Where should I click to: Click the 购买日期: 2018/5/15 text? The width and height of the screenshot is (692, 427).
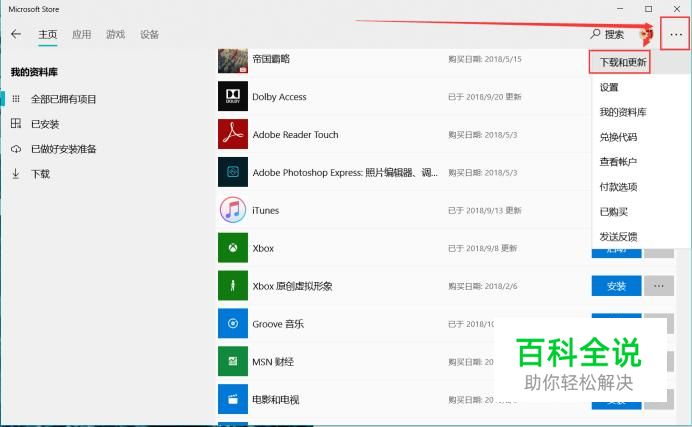[x=485, y=59]
